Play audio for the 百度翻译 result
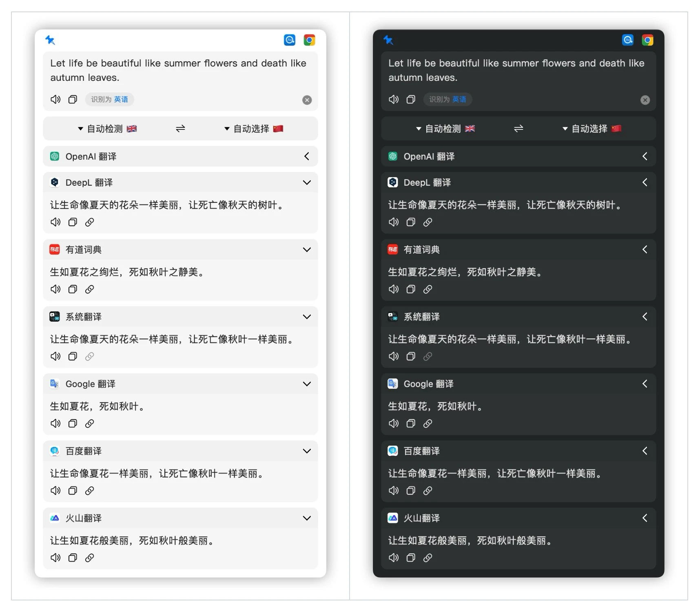This screenshot has width=700, height=609. coord(55,491)
